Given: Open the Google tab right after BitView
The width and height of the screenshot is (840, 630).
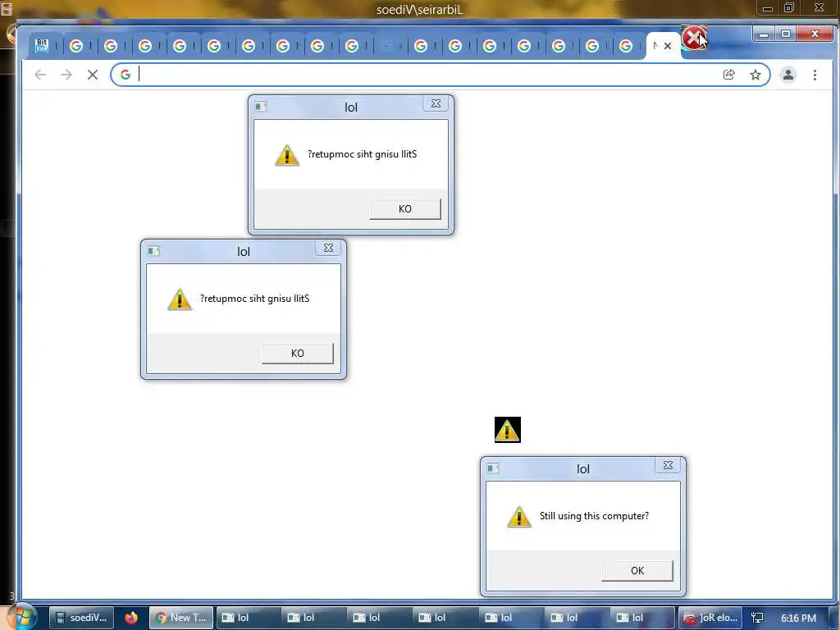Looking at the screenshot, I should [76, 46].
